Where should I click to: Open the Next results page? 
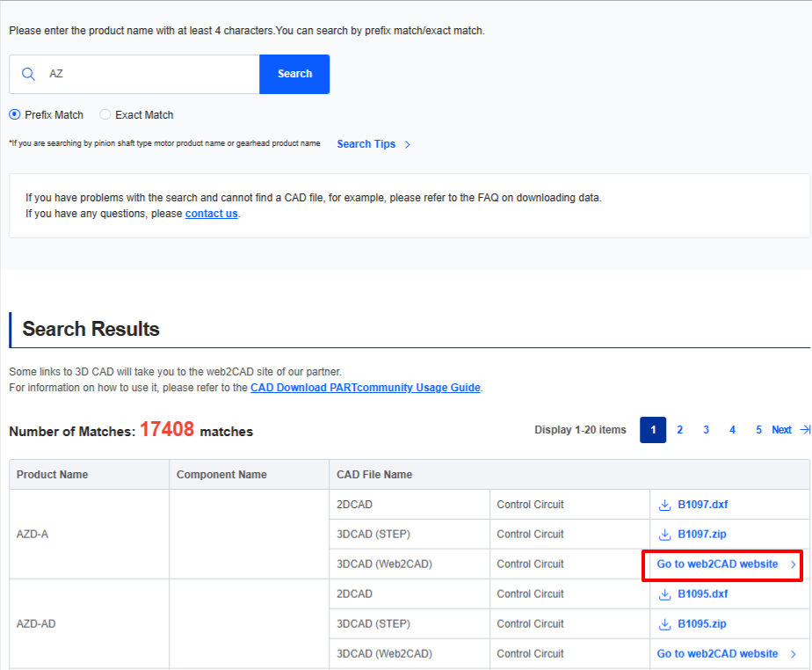(781, 430)
